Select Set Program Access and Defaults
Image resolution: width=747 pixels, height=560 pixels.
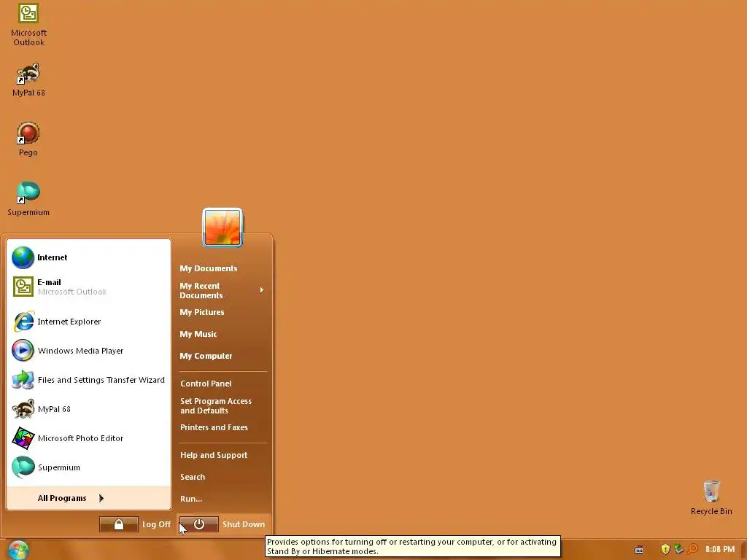click(x=216, y=405)
